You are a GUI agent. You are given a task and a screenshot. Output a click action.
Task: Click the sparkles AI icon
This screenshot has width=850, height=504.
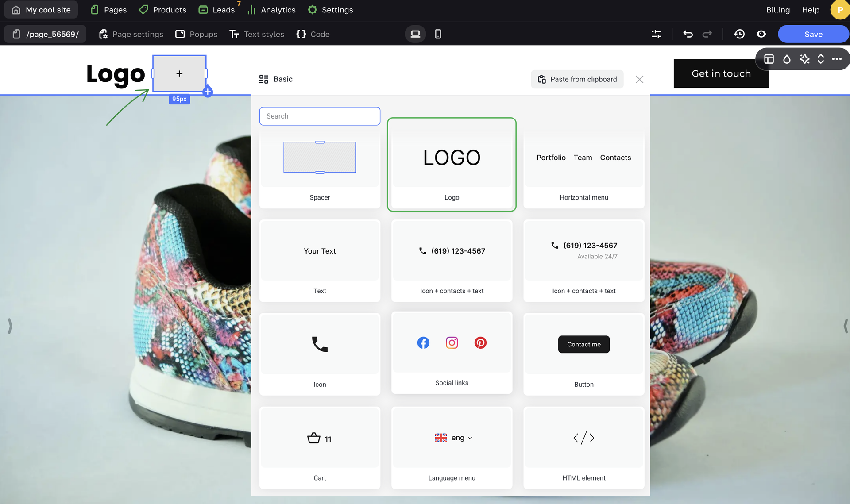(x=804, y=59)
